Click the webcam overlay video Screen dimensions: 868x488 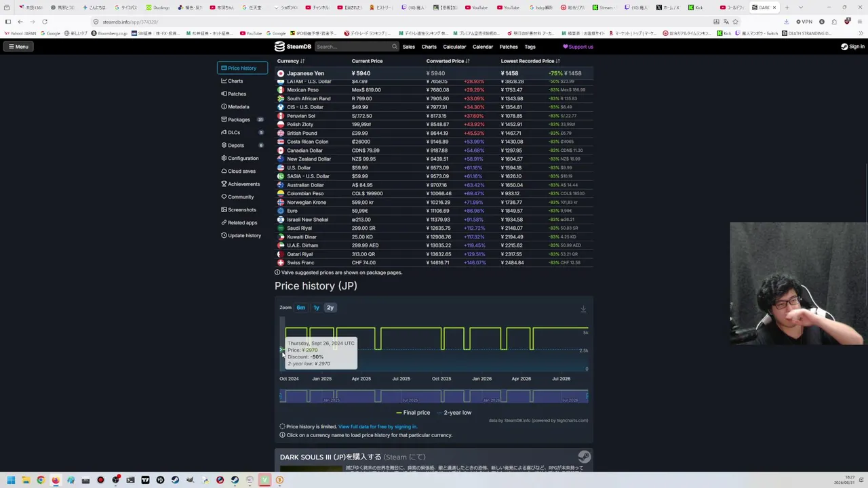(x=799, y=284)
